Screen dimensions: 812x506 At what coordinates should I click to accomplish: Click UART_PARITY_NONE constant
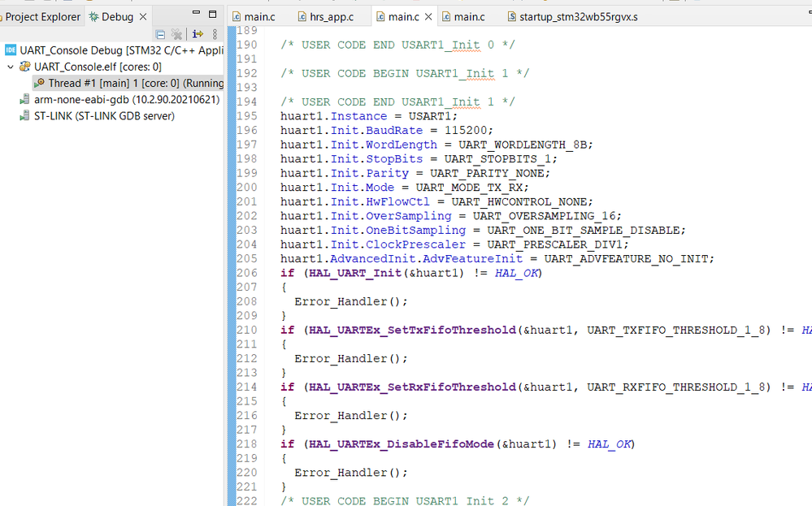(x=487, y=173)
